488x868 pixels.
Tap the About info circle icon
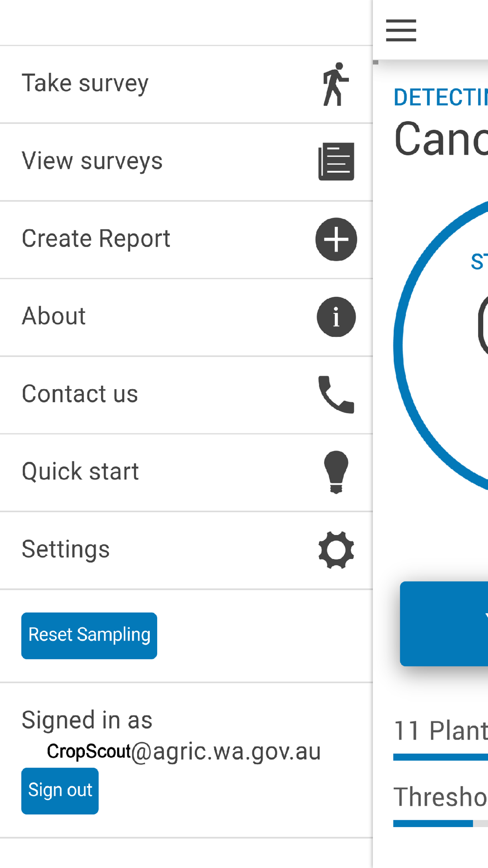tap(336, 317)
